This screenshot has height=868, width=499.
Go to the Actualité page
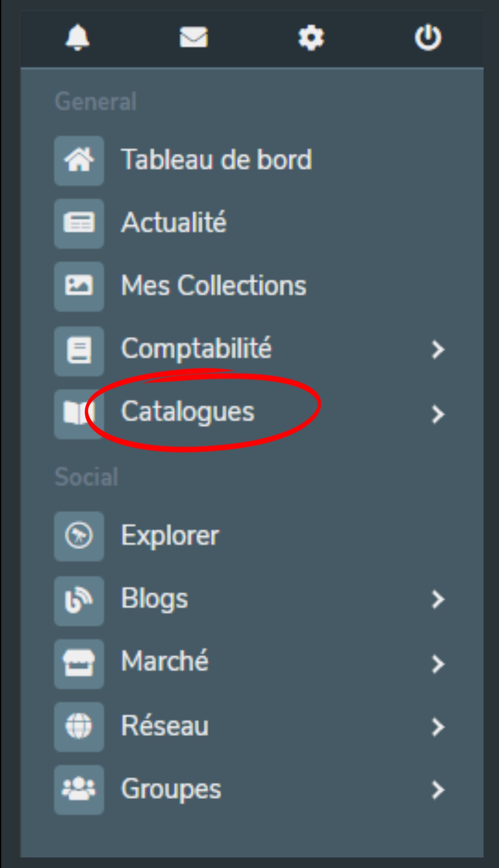(174, 222)
